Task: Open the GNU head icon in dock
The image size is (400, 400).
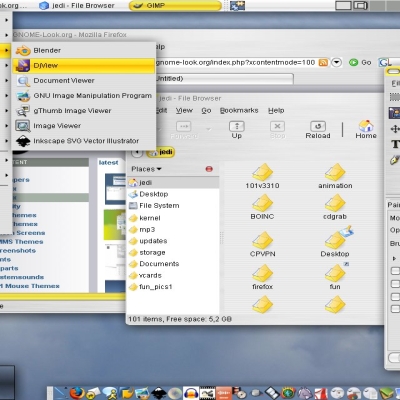Action: 304,393
